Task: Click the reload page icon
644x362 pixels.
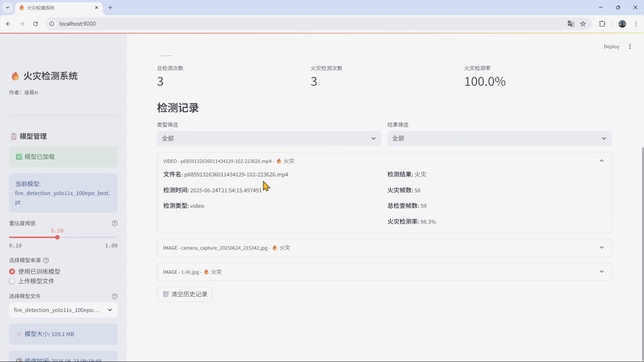Action: click(36, 24)
